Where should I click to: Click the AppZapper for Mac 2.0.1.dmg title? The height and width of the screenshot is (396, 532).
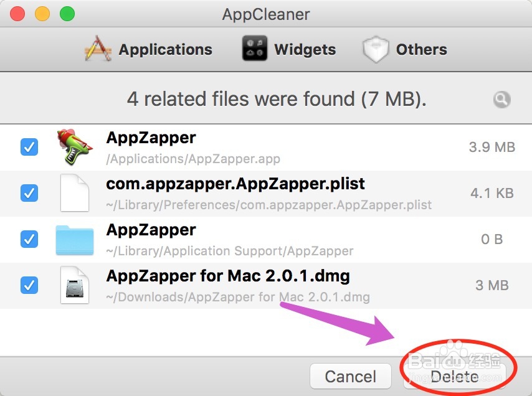228,276
